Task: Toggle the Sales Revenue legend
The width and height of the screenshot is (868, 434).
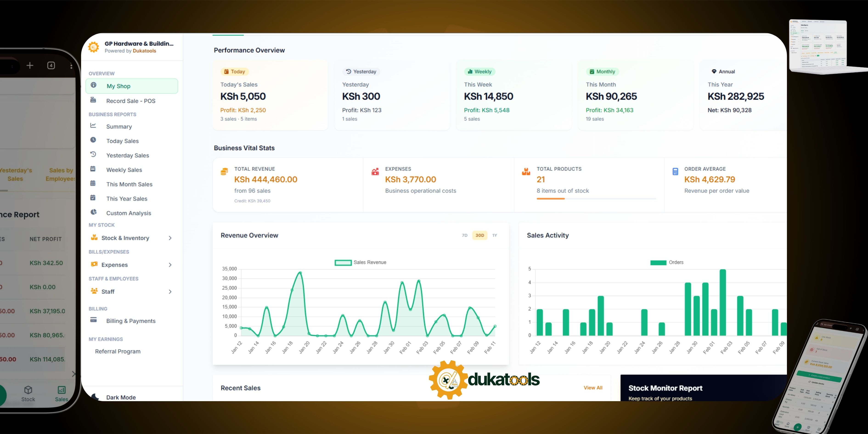Action: click(360, 262)
